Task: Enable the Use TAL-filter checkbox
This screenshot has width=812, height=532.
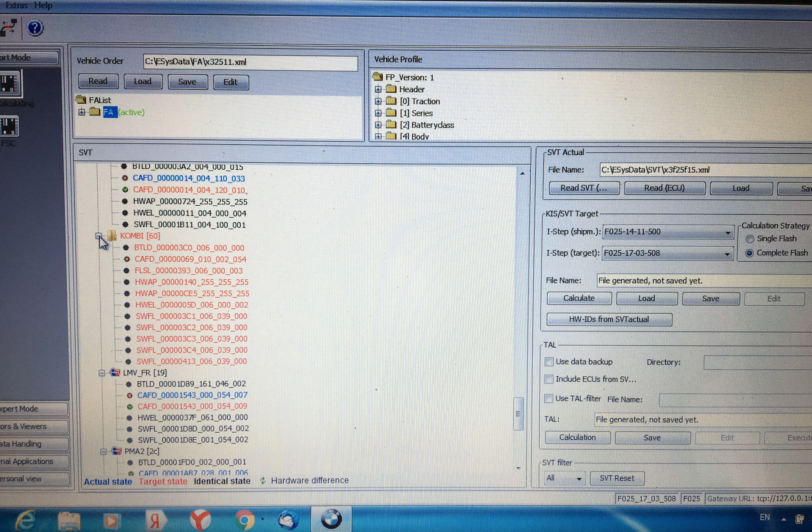Action: pyautogui.click(x=549, y=398)
